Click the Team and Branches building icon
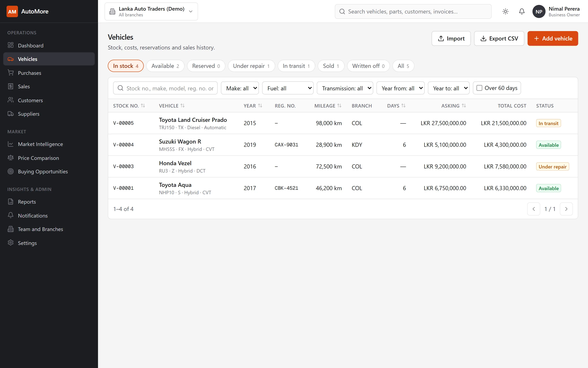The height and width of the screenshot is (368, 588). point(10,229)
